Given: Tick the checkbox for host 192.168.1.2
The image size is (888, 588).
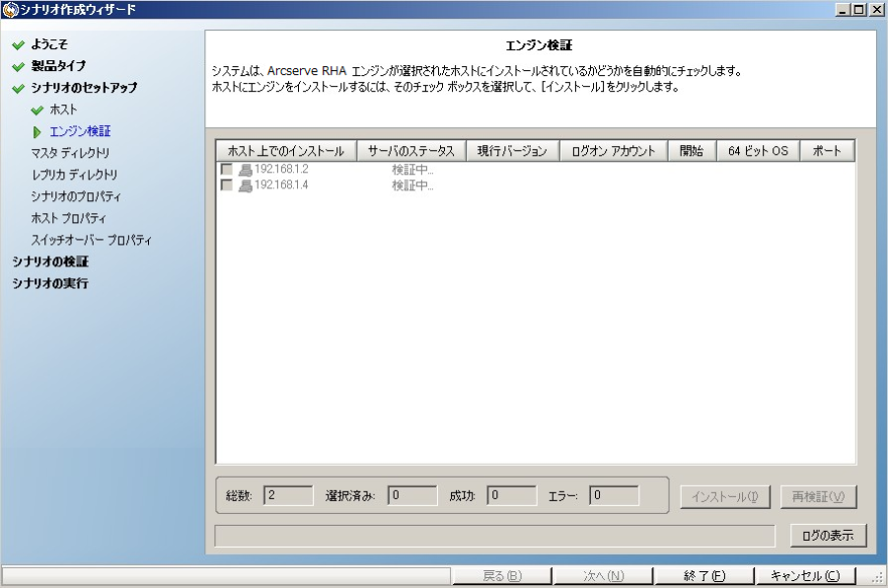Looking at the screenshot, I should [227, 169].
